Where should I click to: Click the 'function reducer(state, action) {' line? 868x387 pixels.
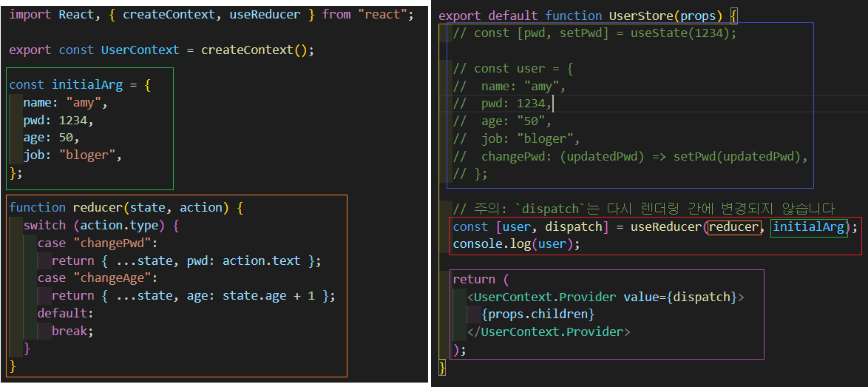126,208
